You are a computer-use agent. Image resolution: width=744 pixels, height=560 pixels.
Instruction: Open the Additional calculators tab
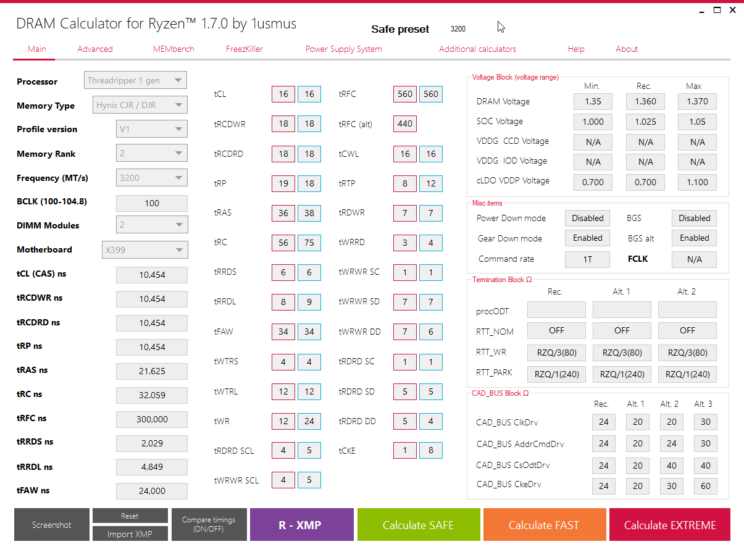(x=478, y=49)
